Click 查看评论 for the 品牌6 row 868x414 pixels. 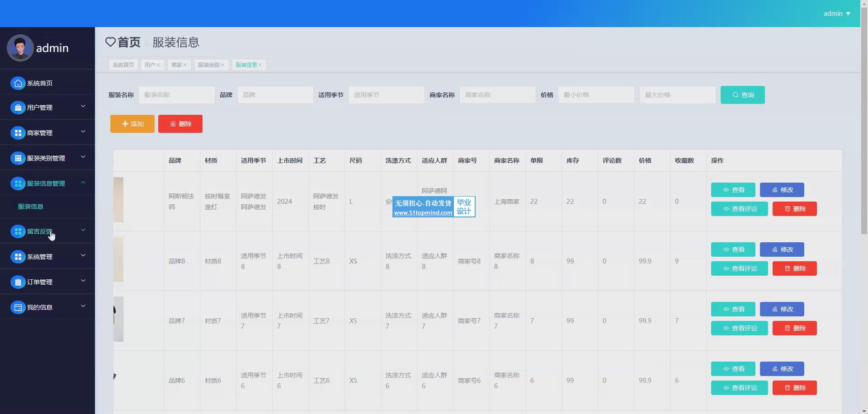click(740, 388)
